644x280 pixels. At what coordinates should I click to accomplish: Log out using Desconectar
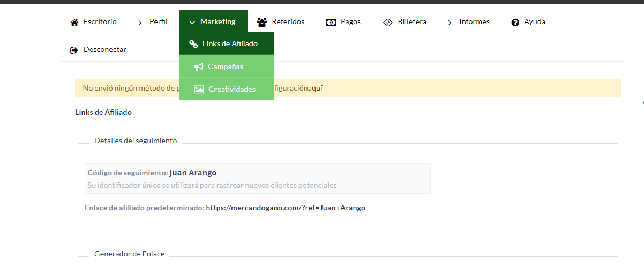tap(104, 49)
